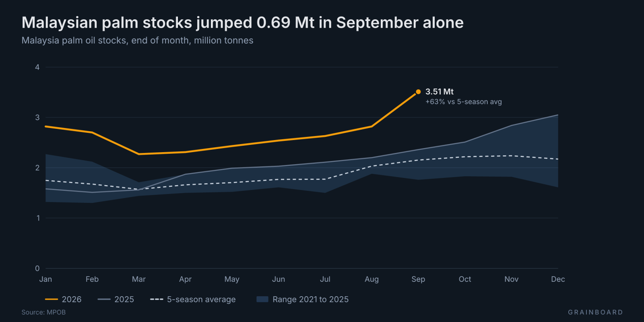Click the 'Jan' x-axis label
This screenshot has width=644, height=322.
point(45,279)
